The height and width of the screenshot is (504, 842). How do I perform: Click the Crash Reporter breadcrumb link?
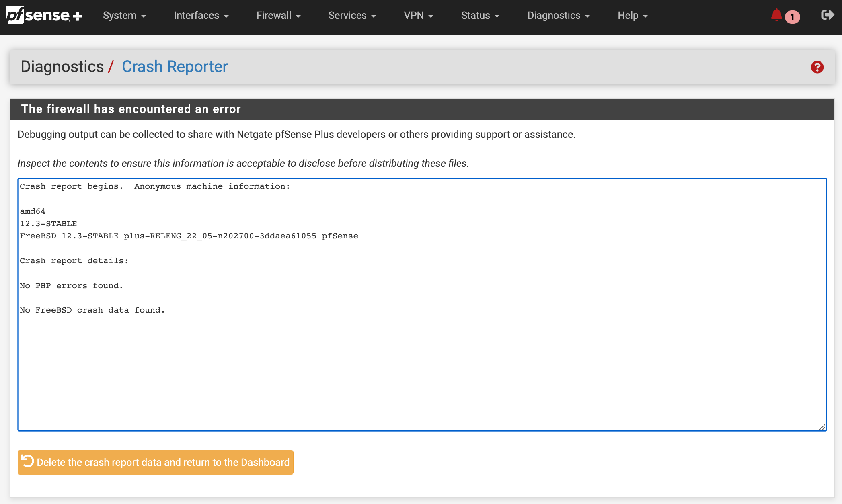tap(175, 66)
